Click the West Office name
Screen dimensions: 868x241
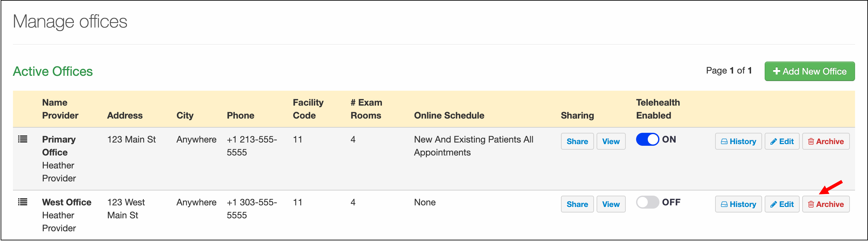click(x=67, y=202)
